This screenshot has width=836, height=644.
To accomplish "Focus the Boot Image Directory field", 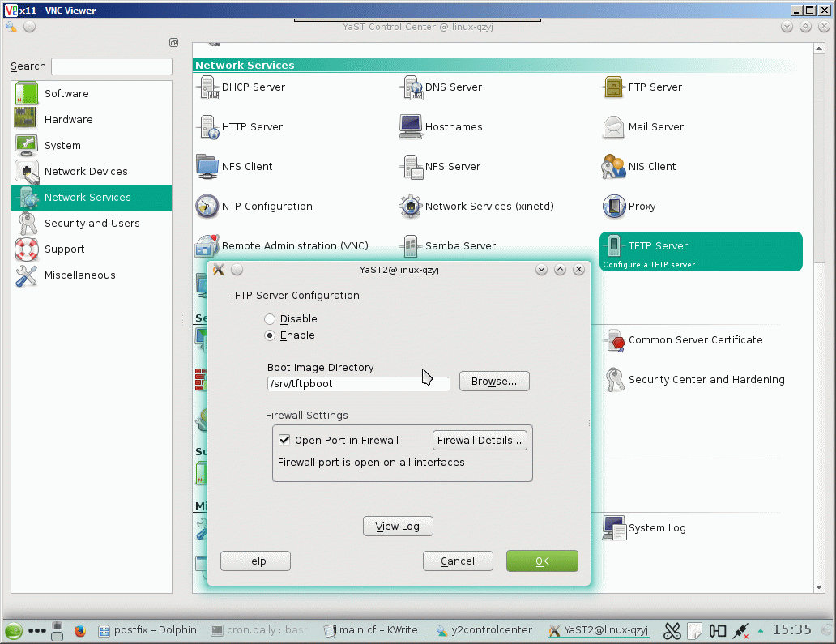I will (358, 384).
